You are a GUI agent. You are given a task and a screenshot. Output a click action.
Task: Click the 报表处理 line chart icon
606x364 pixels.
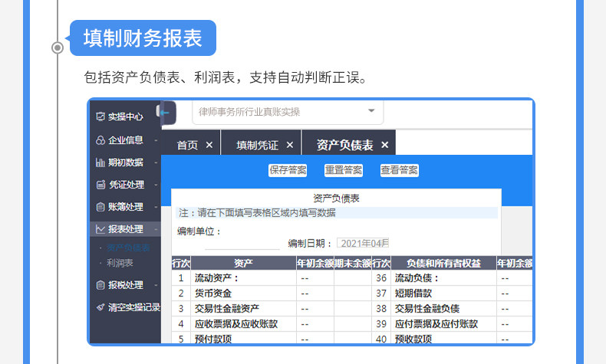[100, 229]
